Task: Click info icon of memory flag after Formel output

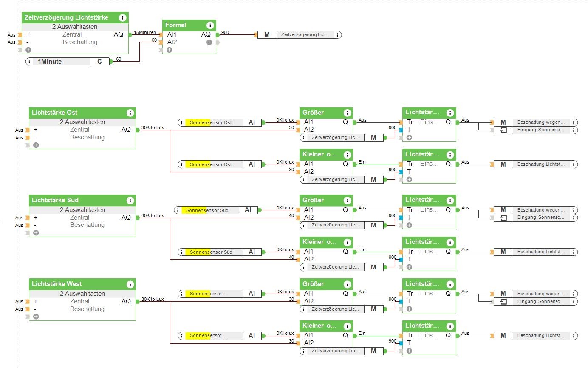Action: point(337,35)
